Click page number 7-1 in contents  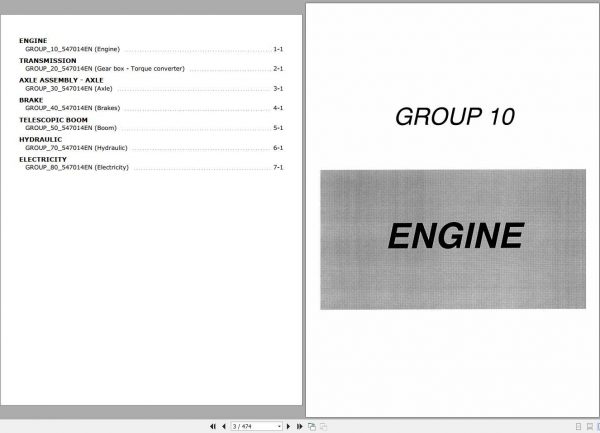point(278,168)
